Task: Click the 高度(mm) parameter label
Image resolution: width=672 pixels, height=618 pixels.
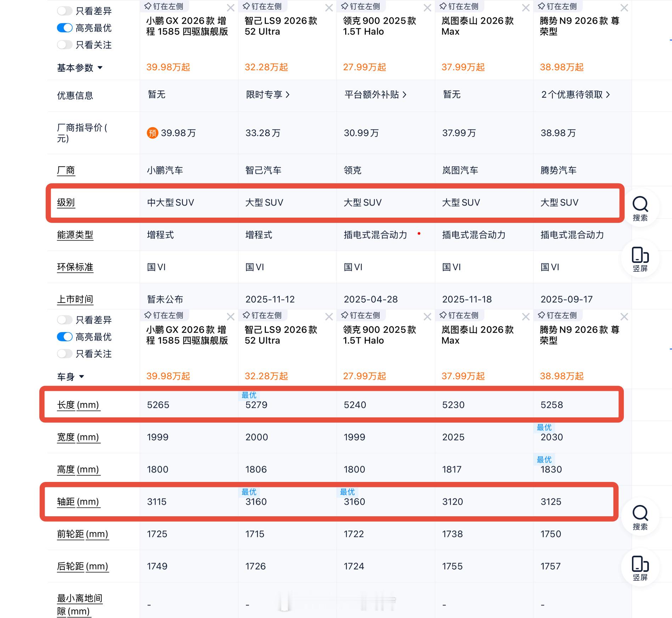Action: (x=78, y=469)
